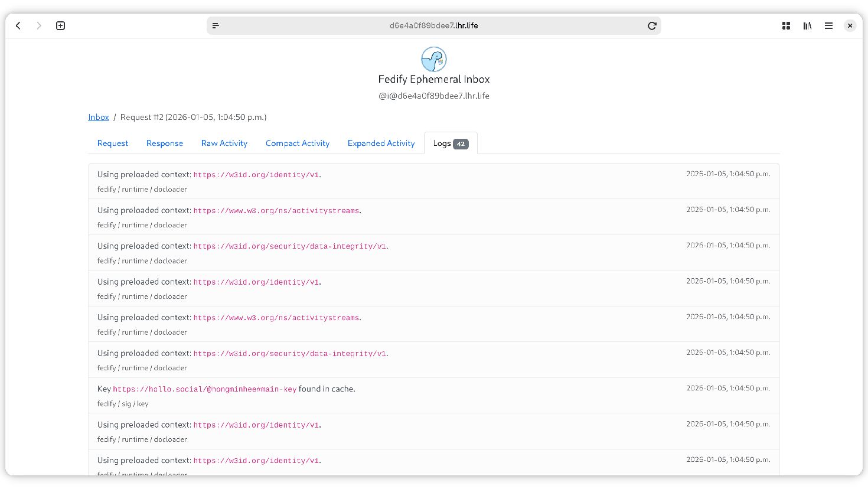Click the Fedify dinosaur logo
Image resolution: width=868 pixels, height=489 pixels.
coord(434,59)
